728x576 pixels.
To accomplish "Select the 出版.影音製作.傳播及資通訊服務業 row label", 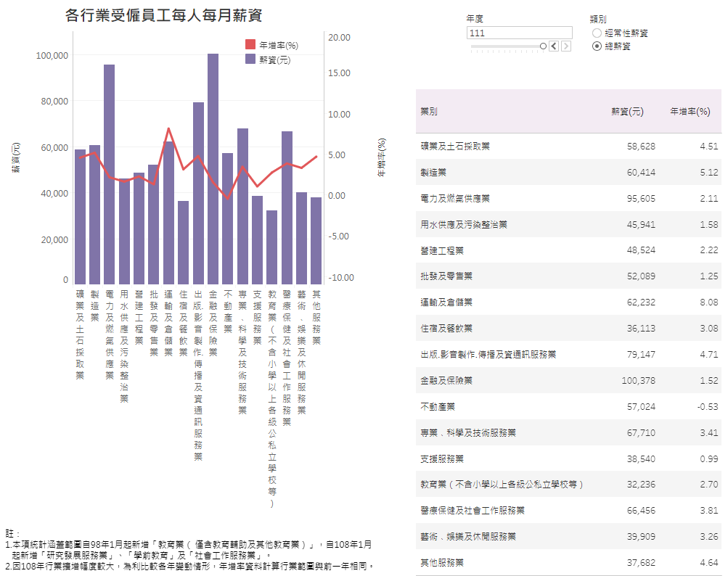I will [x=488, y=354].
